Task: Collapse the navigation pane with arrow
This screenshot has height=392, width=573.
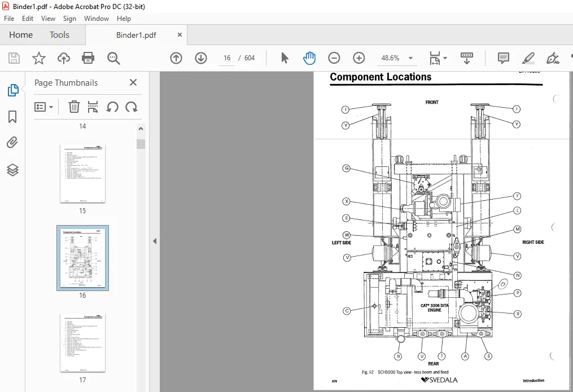Action: 155,241
